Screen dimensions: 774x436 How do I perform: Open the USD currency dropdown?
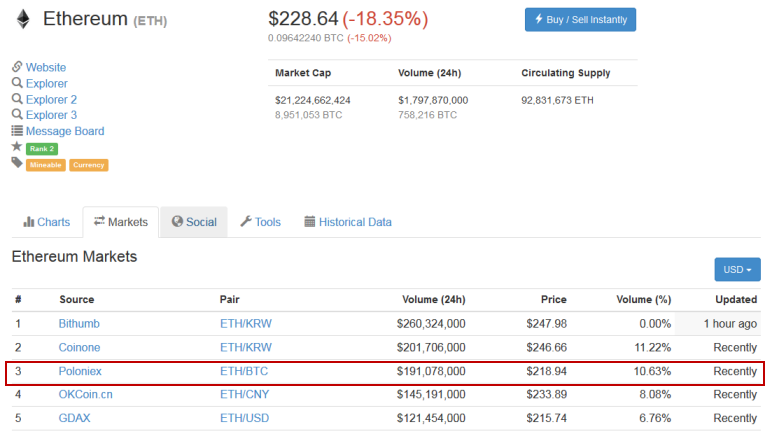(x=737, y=270)
